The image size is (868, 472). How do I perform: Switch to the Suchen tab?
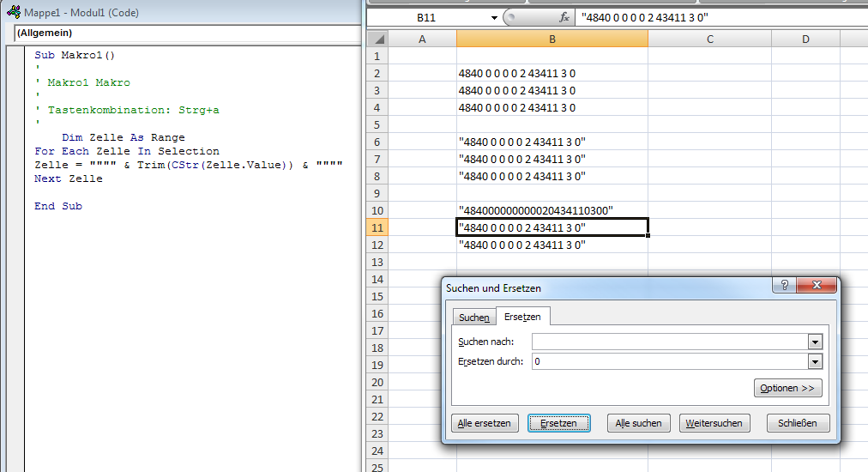(x=473, y=318)
